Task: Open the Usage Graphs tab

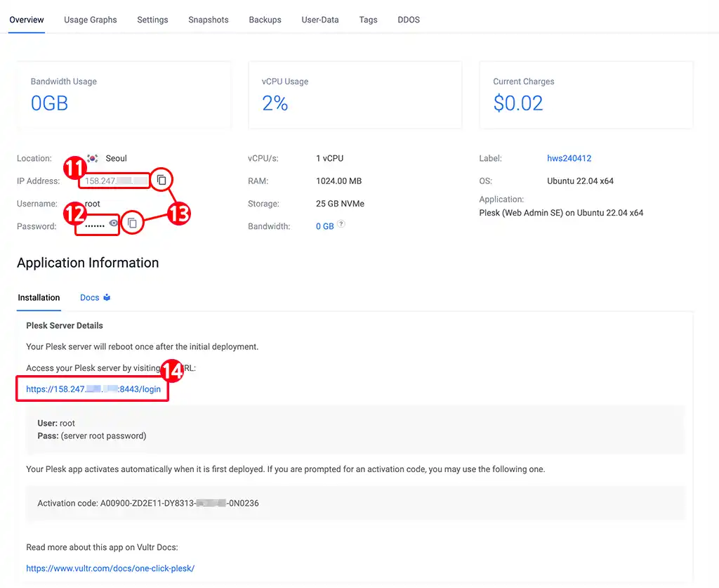Action: [91, 20]
